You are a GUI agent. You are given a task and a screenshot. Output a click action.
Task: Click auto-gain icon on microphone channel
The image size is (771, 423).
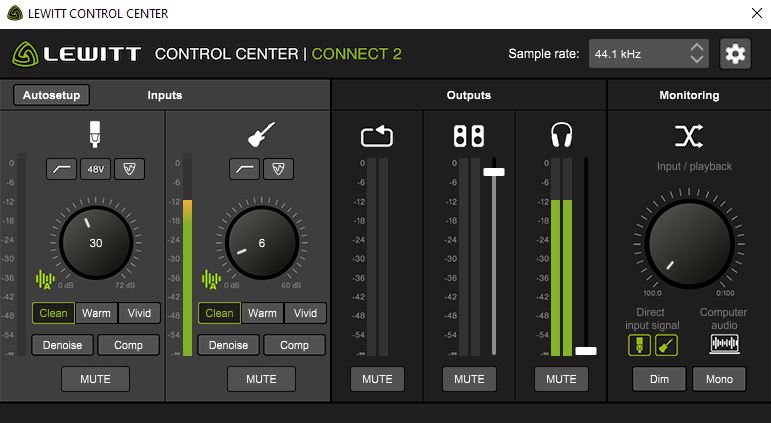(45, 279)
